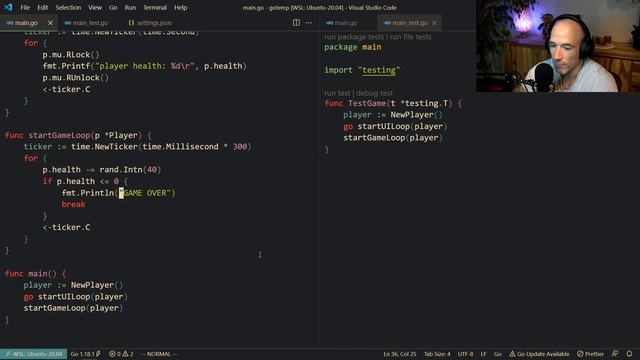The width and height of the screenshot is (640, 360).
Task: Click the 'run file tests' code lens
Action: point(410,37)
